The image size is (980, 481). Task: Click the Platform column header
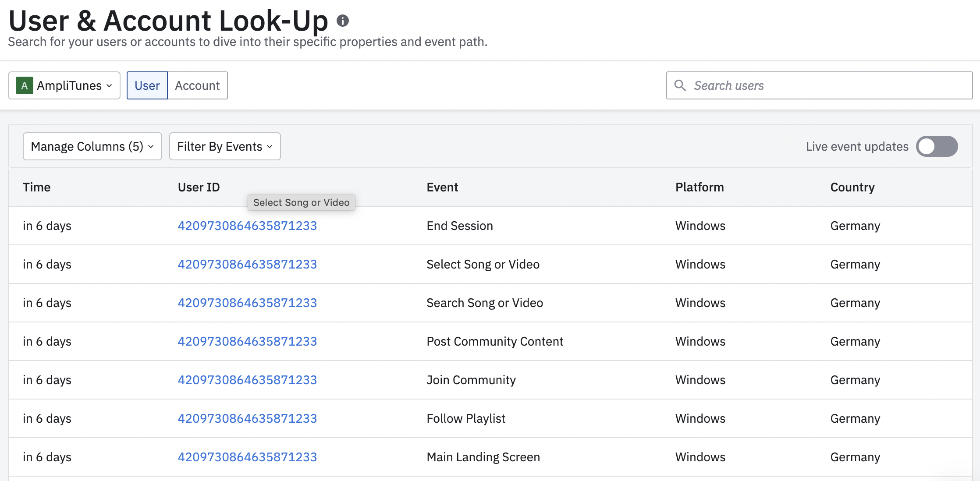click(x=699, y=187)
